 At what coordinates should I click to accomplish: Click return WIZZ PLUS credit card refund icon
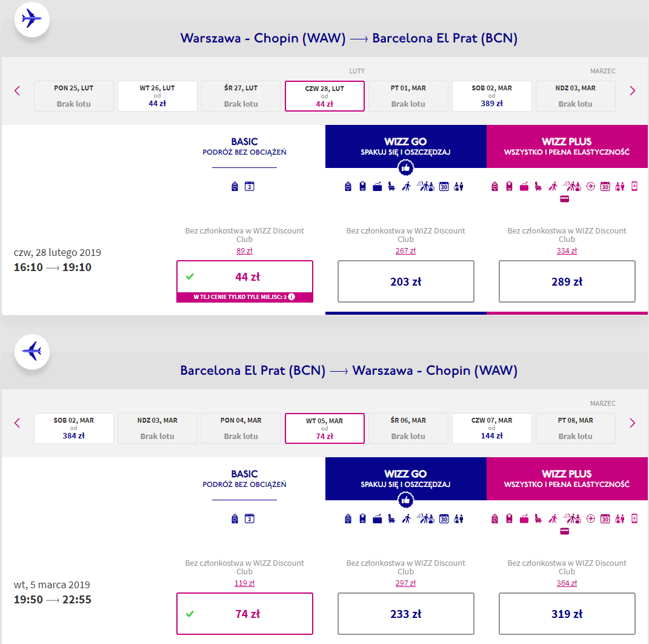[x=565, y=531]
